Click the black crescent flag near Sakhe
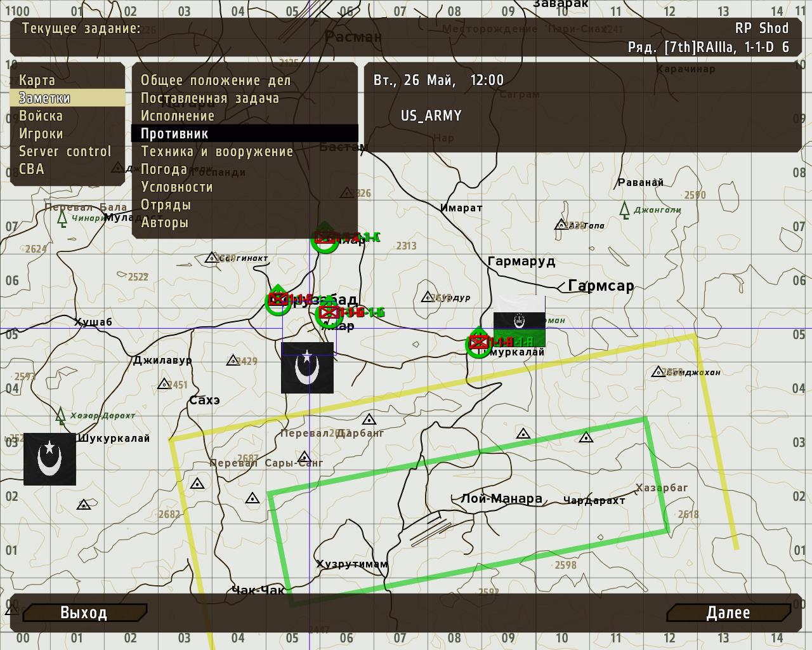This screenshot has width=812, height=650. tap(307, 368)
